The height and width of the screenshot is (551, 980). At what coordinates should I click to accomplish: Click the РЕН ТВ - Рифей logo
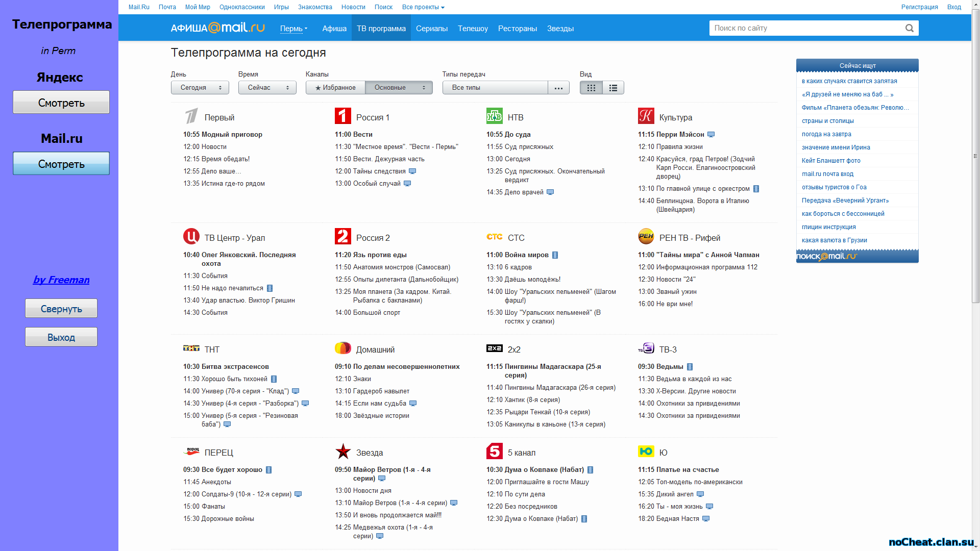[x=646, y=237]
